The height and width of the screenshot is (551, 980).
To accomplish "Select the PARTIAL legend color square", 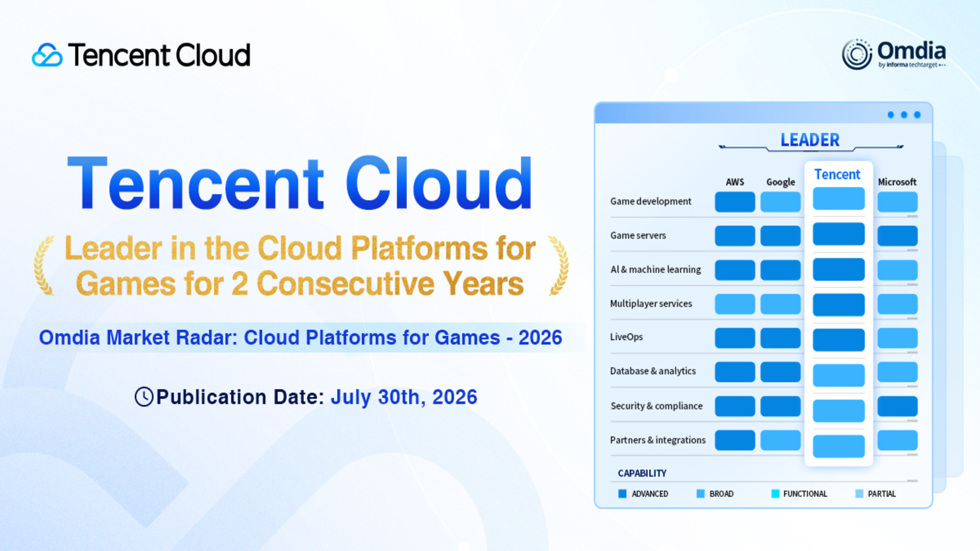I will pos(860,494).
